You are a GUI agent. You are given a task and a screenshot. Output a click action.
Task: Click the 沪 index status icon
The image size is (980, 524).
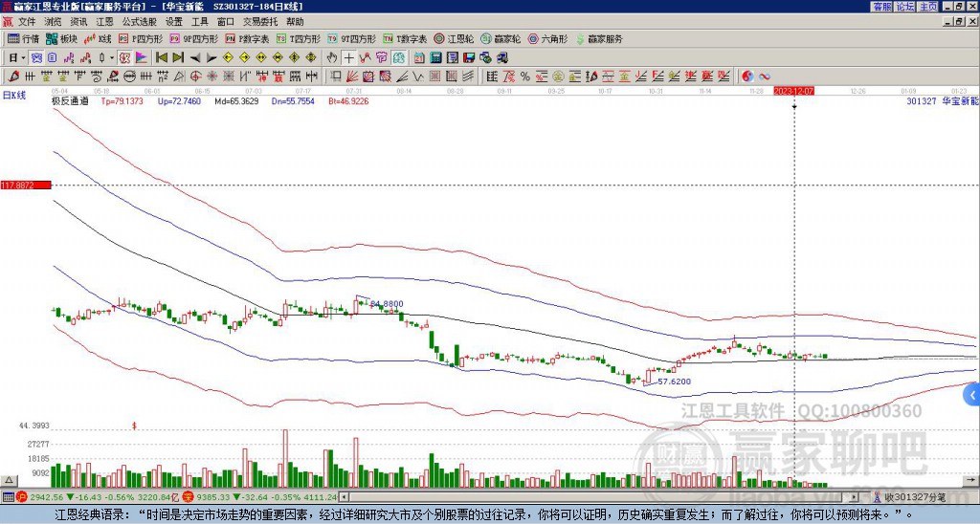click(22, 497)
